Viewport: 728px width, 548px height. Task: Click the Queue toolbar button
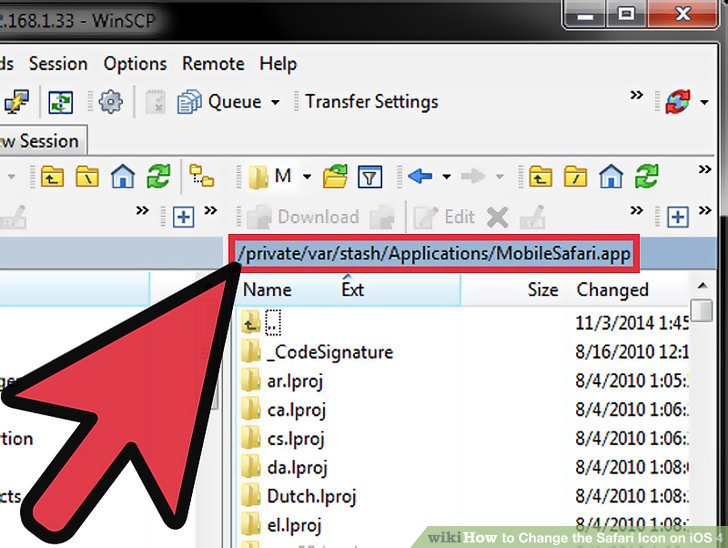click(220, 102)
